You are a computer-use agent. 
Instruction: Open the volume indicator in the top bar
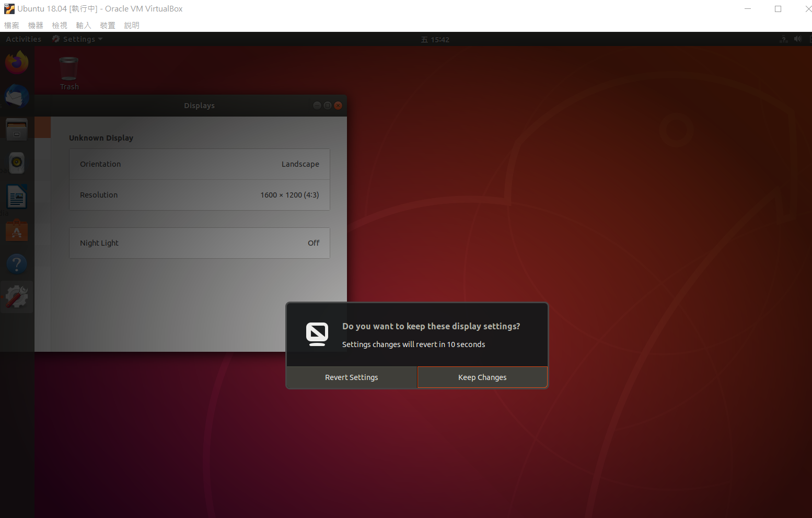(797, 39)
